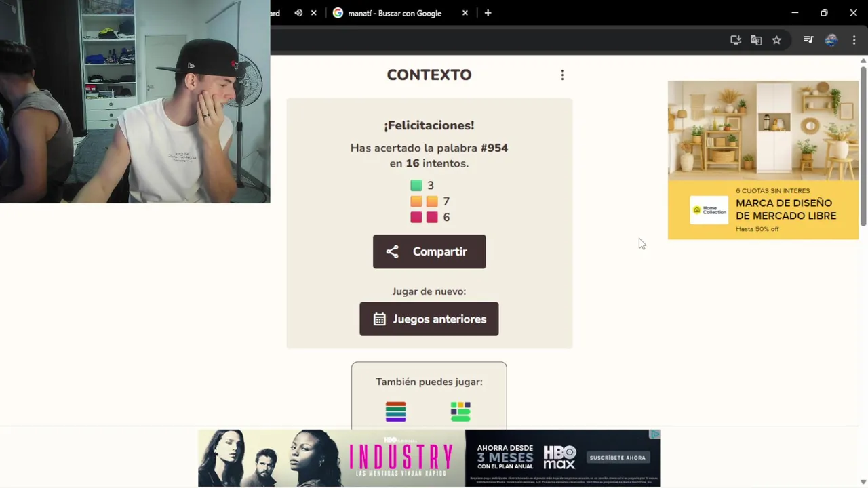868x488 pixels.
Task: Click the ad choices icon on banner
Action: tap(654, 434)
